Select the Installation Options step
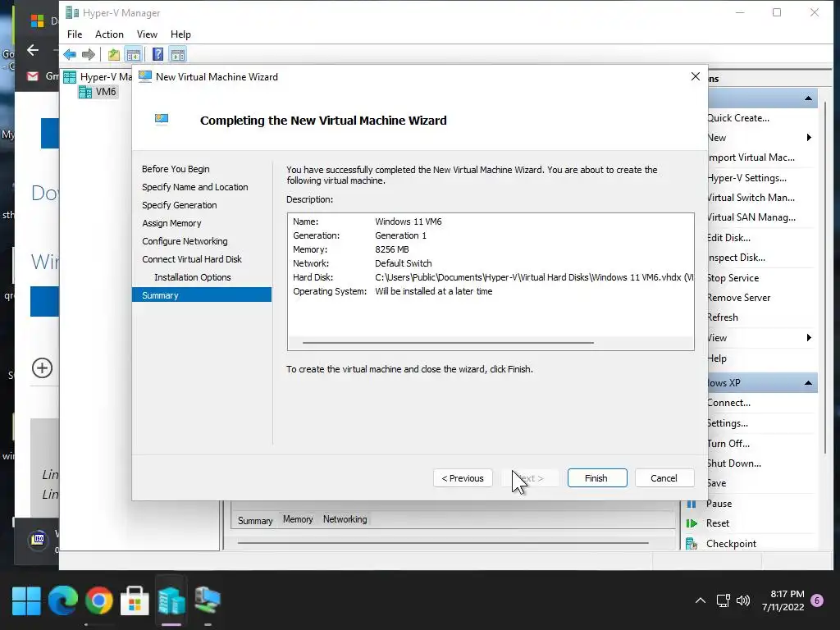 point(192,277)
